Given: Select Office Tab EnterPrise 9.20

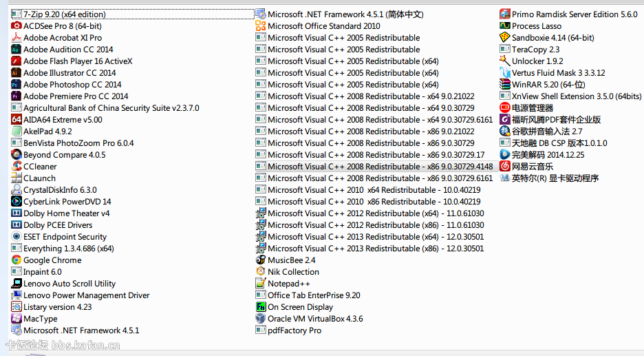Looking at the screenshot, I should tap(308, 295).
